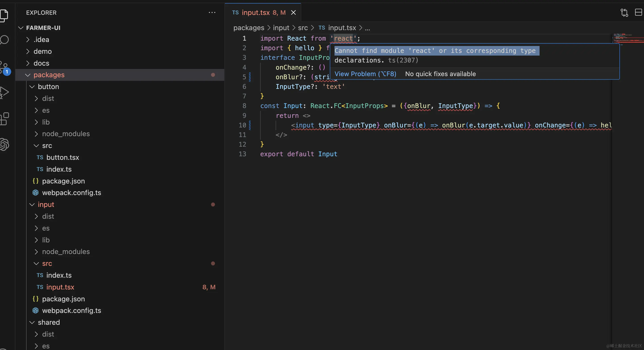Click 'return' keyword on line 9

[287, 115]
